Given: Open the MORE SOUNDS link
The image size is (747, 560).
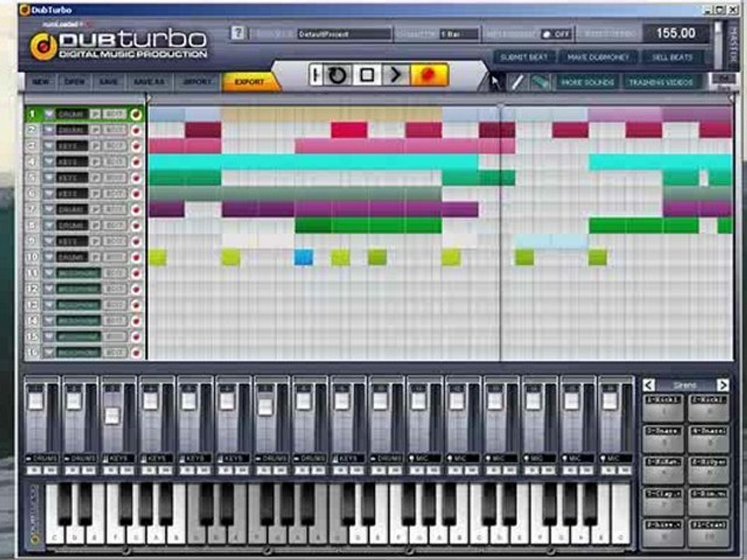Looking at the screenshot, I should 587,82.
